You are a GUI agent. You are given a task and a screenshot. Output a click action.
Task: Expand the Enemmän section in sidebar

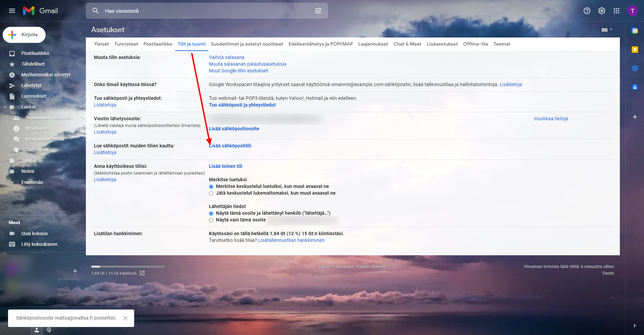click(x=32, y=182)
